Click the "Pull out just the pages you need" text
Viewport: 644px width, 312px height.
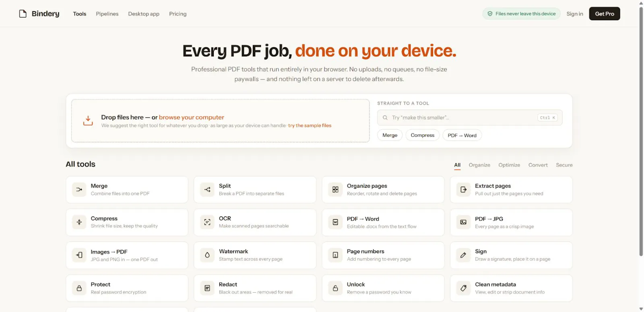point(509,193)
